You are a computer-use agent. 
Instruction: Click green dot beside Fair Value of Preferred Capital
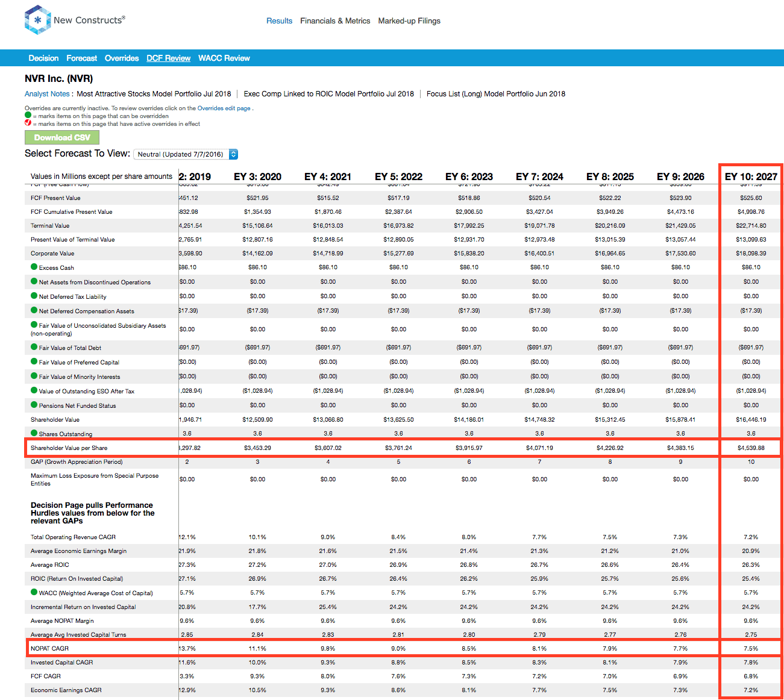(x=34, y=361)
